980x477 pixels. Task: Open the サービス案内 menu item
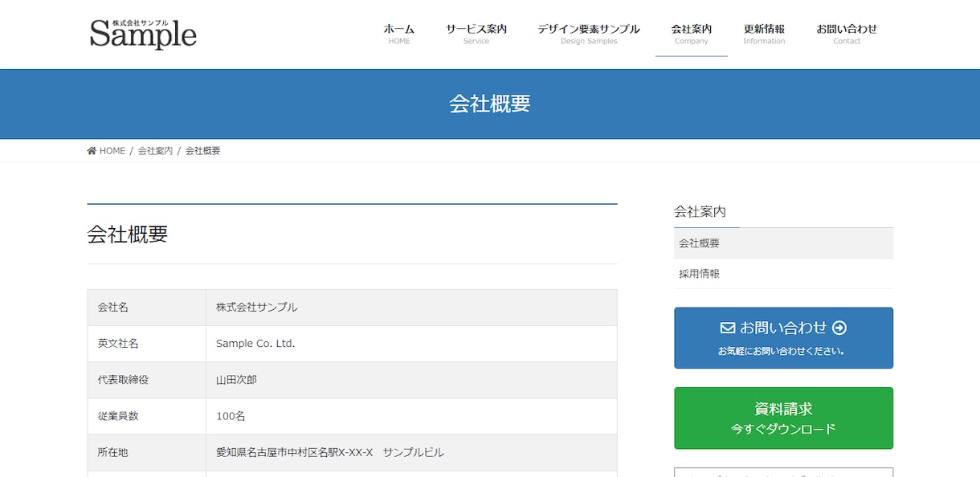476,34
